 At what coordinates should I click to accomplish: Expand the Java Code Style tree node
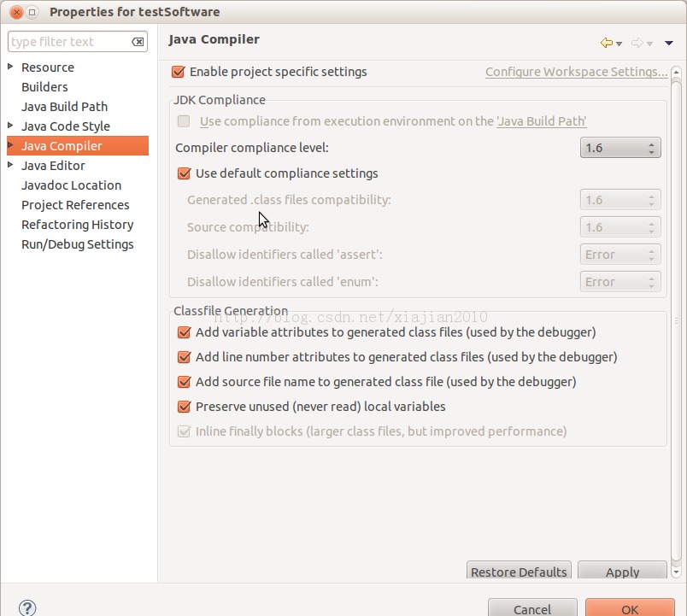[10, 126]
